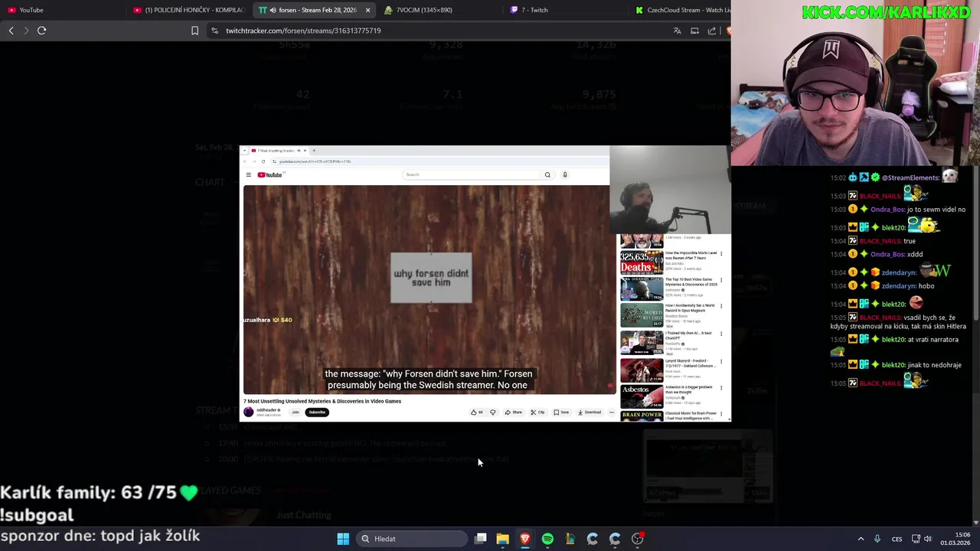Click the like button on the video
980x551 pixels.
click(x=476, y=412)
